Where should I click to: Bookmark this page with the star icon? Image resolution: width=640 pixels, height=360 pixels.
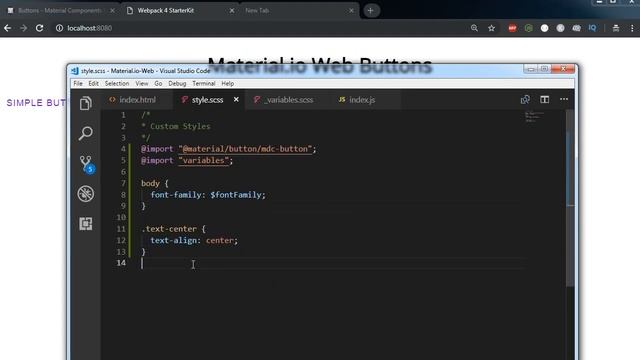point(491,28)
